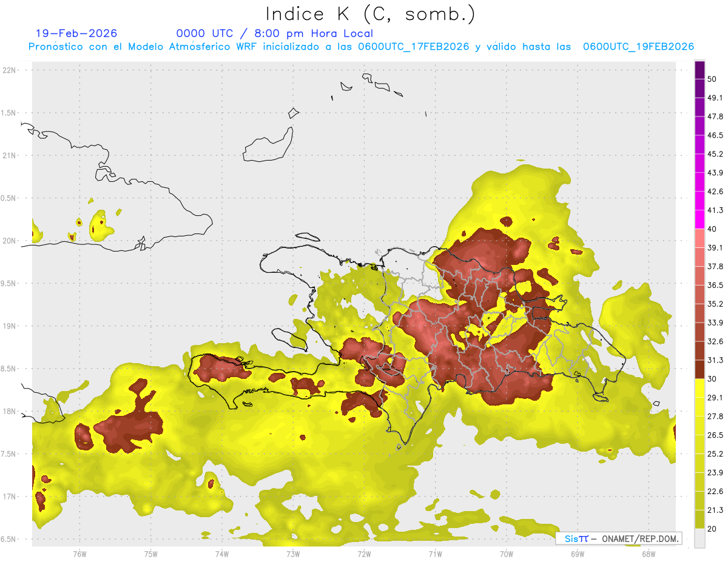Image resolution: width=728 pixels, height=562 pixels.
Task: Click the yellow swatch between 29.1 and 30
Action: [x=699, y=388]
